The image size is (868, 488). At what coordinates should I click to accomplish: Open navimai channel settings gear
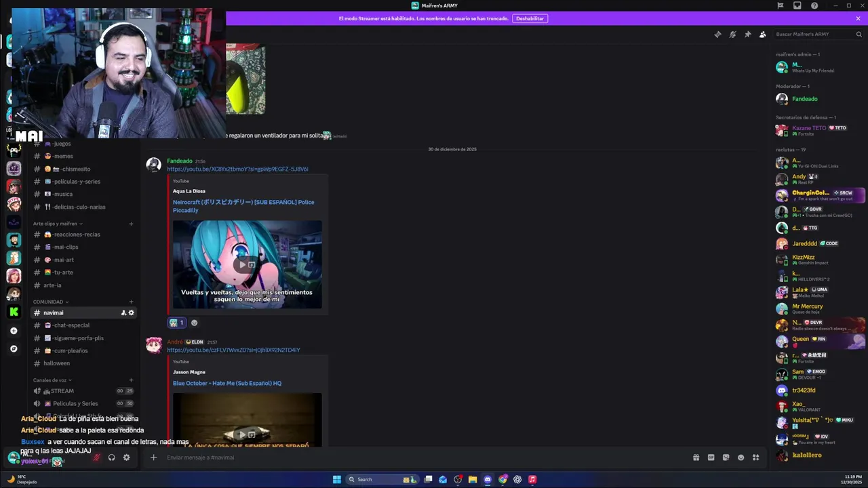(132, 312)
